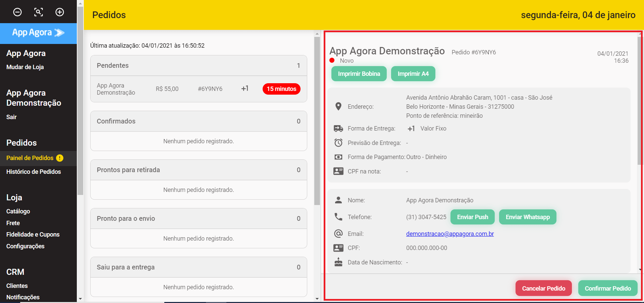
Task: Click the Pendentes section header
Action: (x=199, y=65)
